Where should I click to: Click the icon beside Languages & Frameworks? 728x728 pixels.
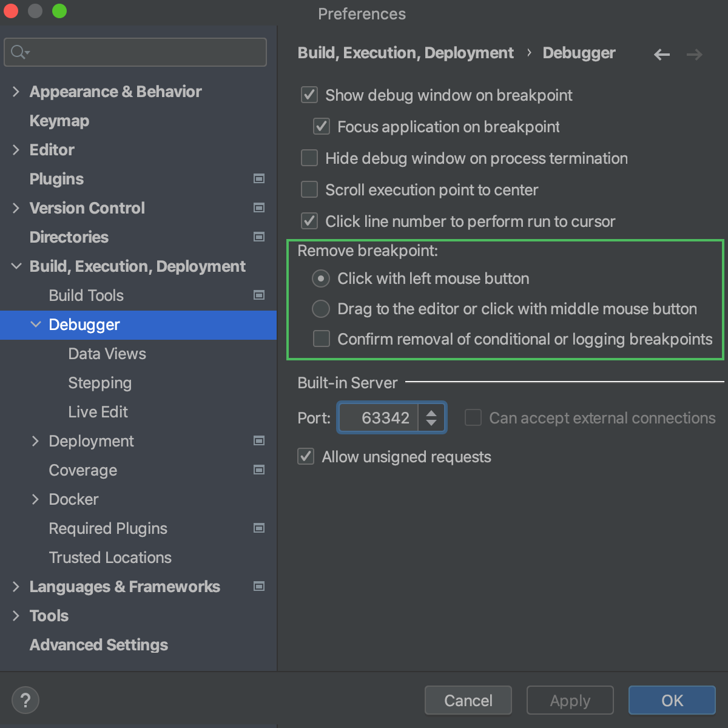coord(259,587)
